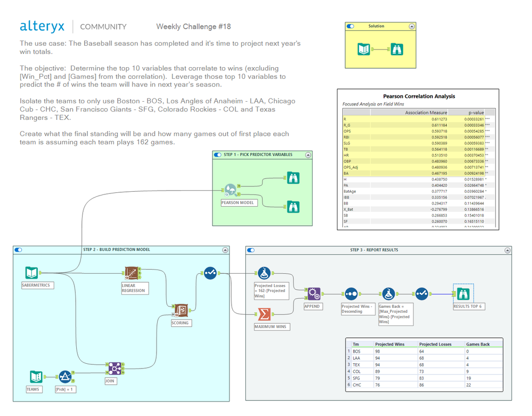The image size is (532, 416).
Task: Select the LAA row in results table
Action: [x=424, y=358]
